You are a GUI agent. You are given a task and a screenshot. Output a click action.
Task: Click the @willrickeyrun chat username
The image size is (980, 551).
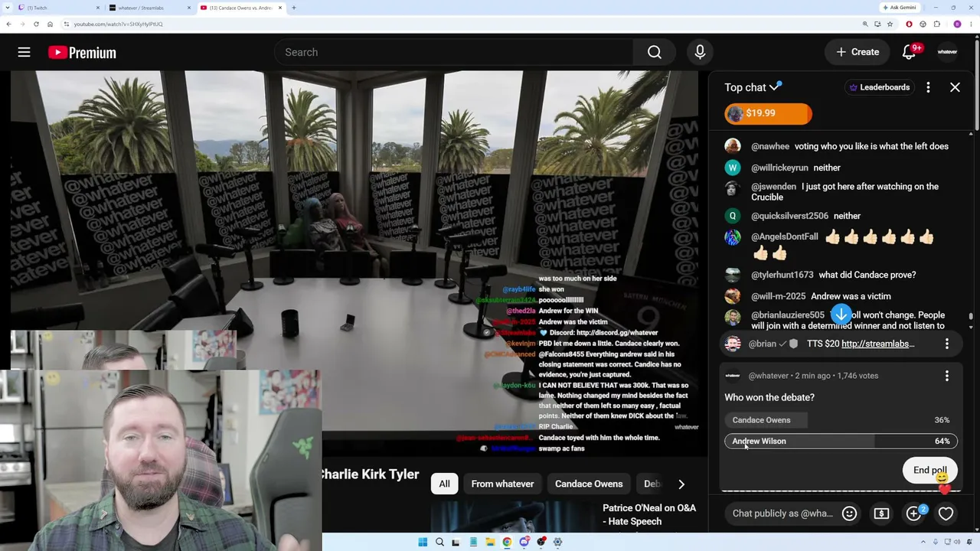click(x=779, y=168)
